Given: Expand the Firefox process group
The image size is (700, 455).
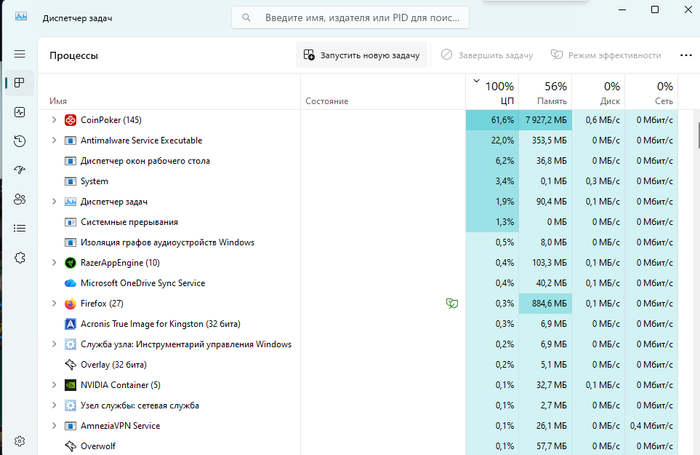Looking at the screenshot, I should pyautogui.click(x=54, y=303).
